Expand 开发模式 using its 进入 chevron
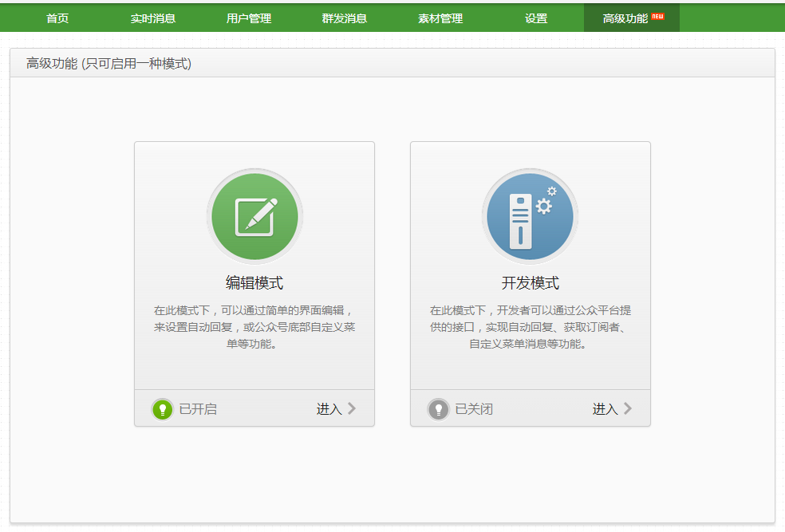 629,409
